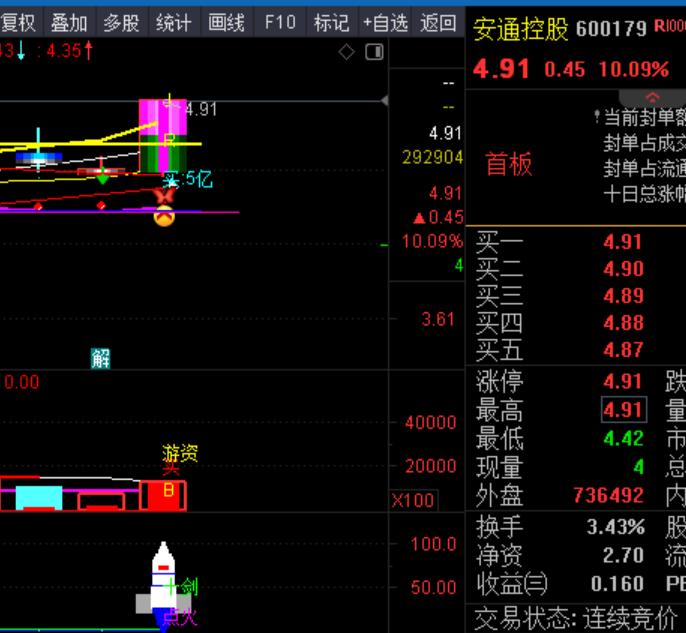Click the 买一 price 4.91

click(x=623, y=242)
